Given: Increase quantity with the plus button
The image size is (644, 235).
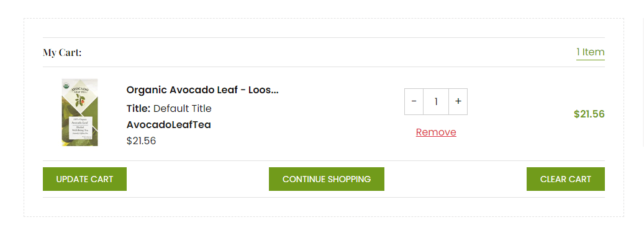Looking at the screenshot, I should click(x=458, y=101).
